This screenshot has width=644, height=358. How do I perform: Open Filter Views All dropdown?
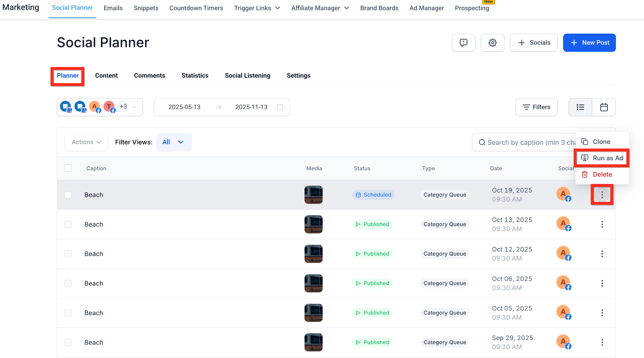click(173, 142)
